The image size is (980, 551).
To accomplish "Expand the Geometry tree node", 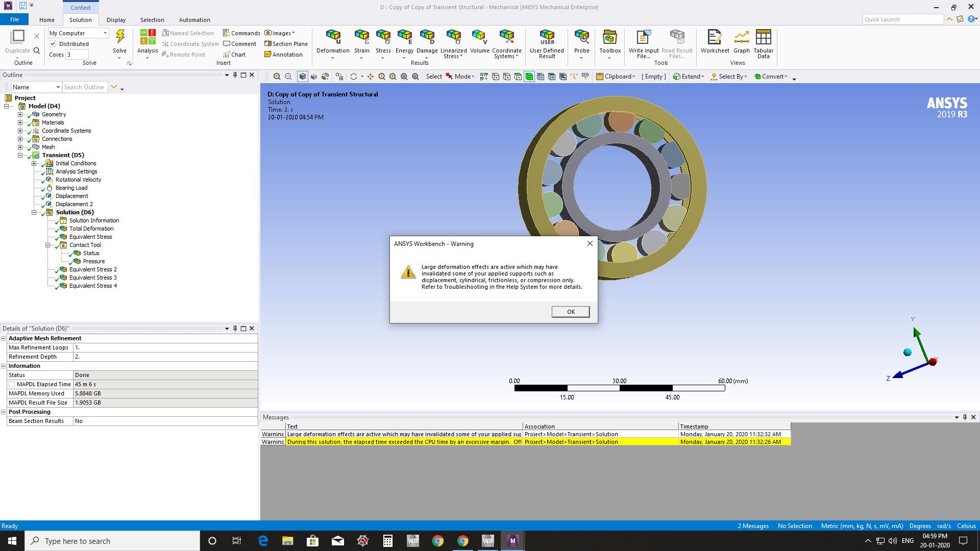I will click(x=20, y=114).
